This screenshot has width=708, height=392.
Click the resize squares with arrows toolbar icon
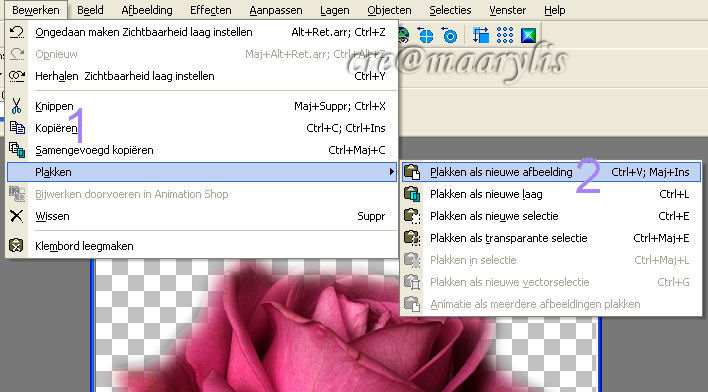tap(481, 35)
